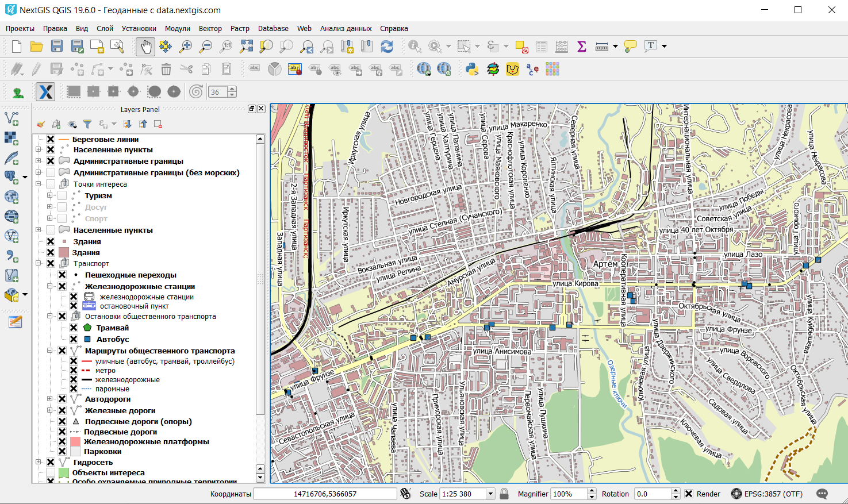This screenshot has height=504, width=848.
Task: Click the Zoom In magnifier tool
Action: (x=185, y=47)
